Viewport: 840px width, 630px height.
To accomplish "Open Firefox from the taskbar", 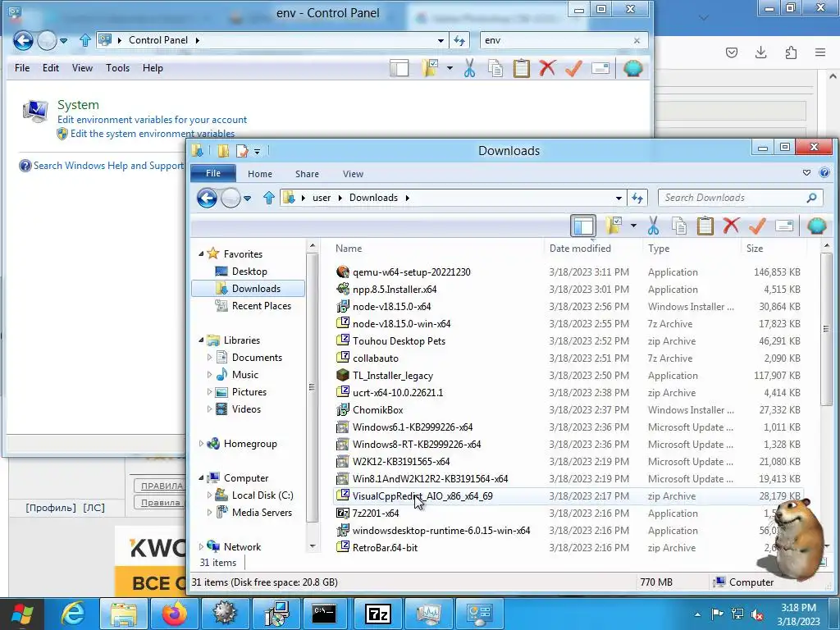I will [175, 614].
